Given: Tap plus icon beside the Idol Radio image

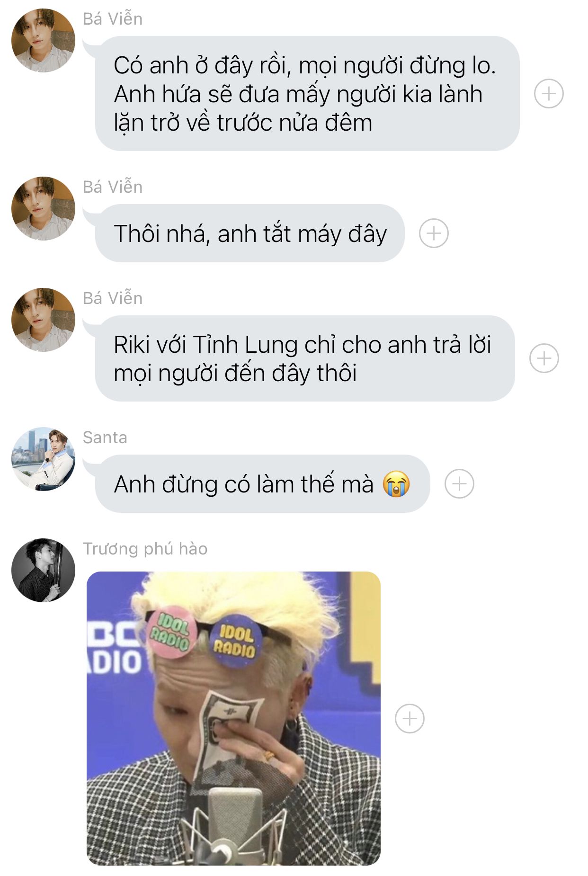Looking at the screenshot, I should point(410,718).
